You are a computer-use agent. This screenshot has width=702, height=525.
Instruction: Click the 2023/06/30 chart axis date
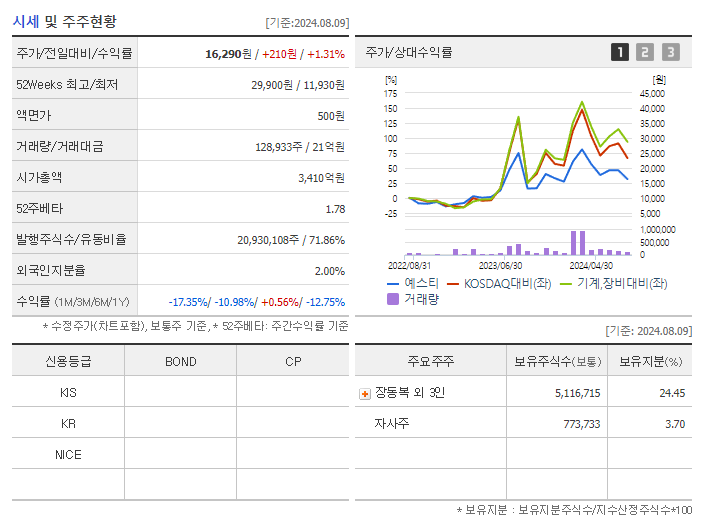[x=501, y=265]
